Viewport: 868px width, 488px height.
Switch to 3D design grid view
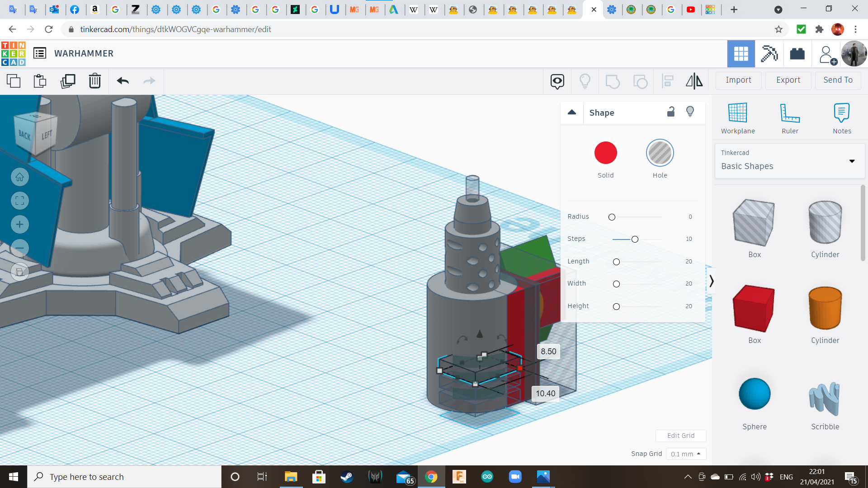741,54
